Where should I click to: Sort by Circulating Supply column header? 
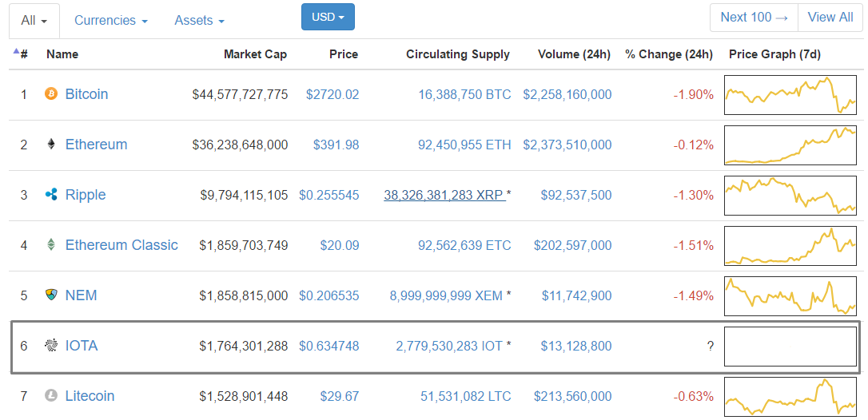(x=458, y=54)
